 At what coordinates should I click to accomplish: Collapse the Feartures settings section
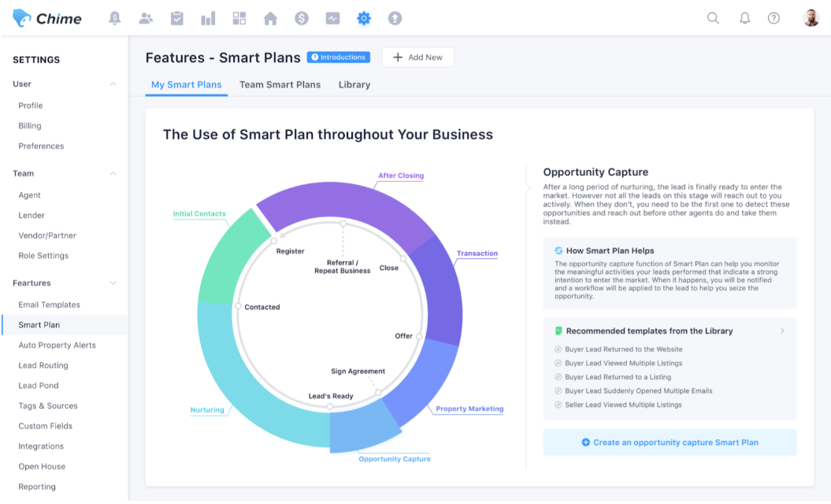point(113,283)
